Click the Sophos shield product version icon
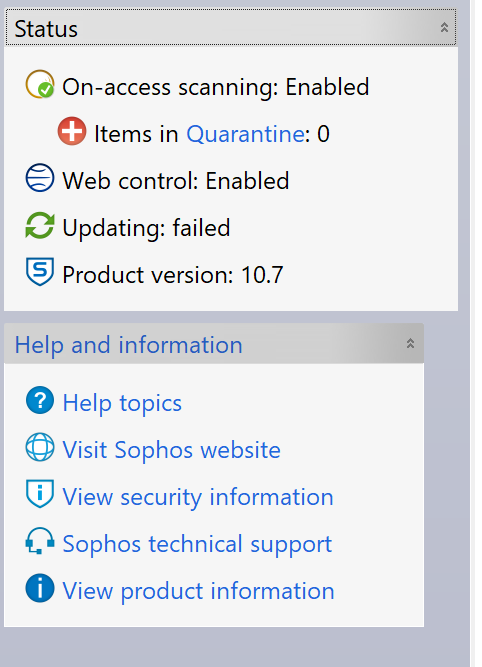 40,271
